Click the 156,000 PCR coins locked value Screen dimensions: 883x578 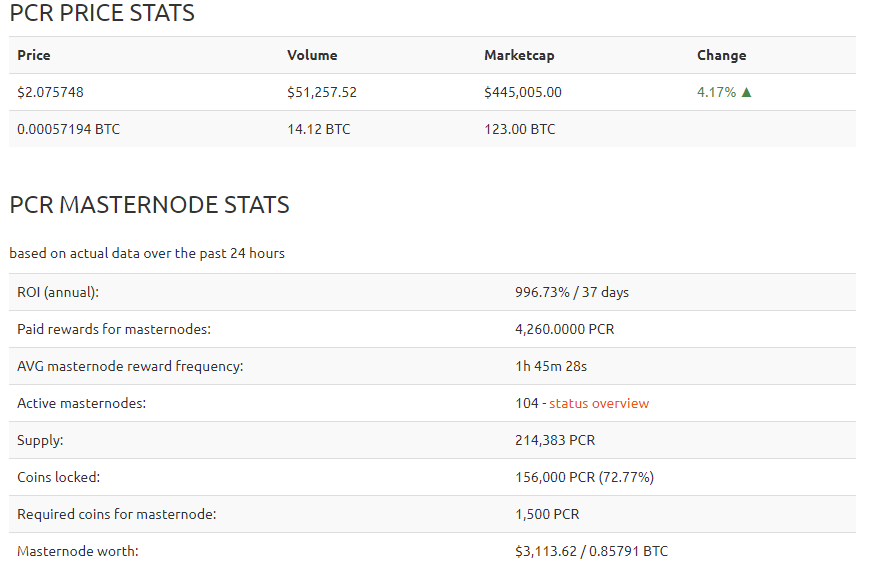click(x=584, y=477)
